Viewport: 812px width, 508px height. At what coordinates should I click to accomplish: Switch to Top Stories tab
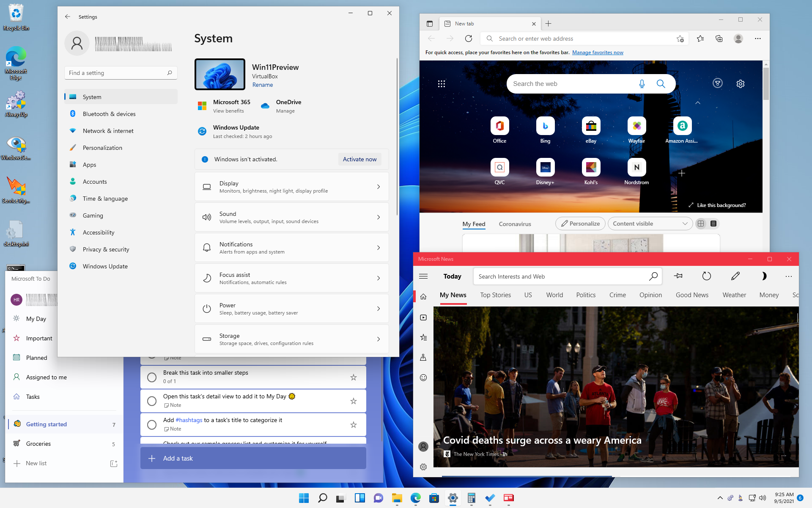pos(495,295)
